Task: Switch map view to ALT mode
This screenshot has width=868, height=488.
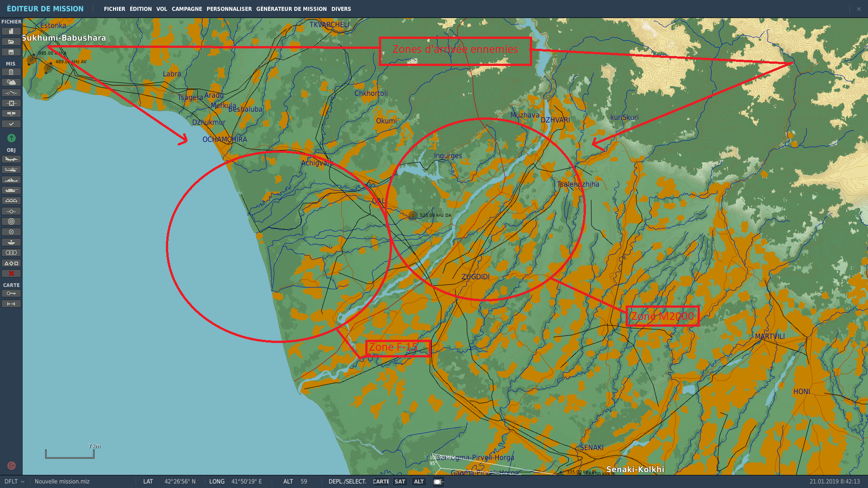Action: point(419,482)
